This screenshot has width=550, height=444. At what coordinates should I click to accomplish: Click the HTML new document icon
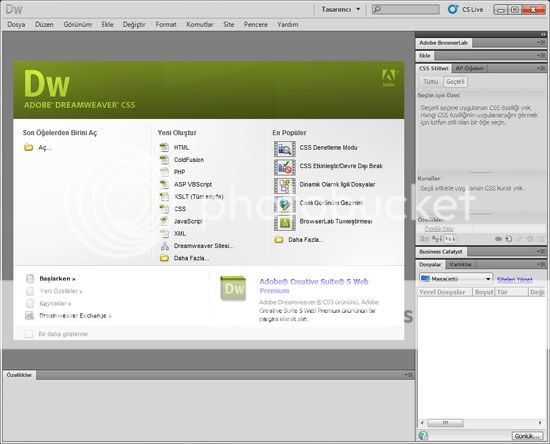click(164, 147)
